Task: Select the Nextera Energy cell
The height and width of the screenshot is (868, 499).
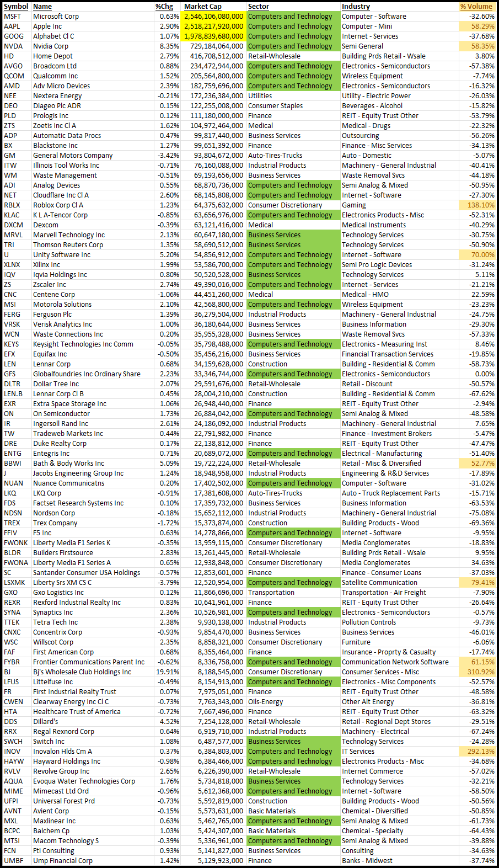Action: (x=57, y=96)
